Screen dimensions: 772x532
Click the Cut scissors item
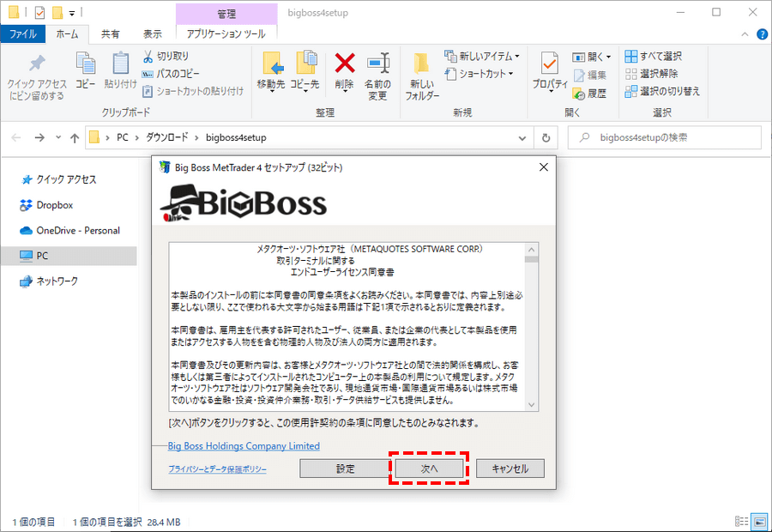(x=166, y=56)
